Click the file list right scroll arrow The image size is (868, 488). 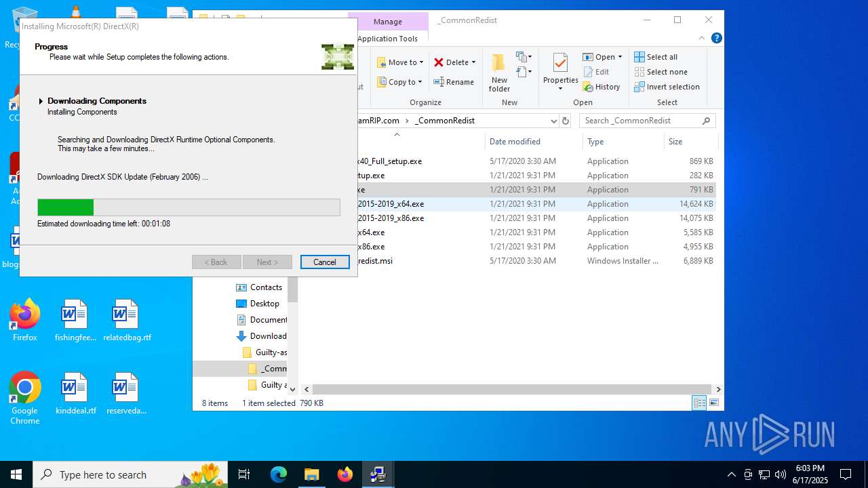[718, 389]
